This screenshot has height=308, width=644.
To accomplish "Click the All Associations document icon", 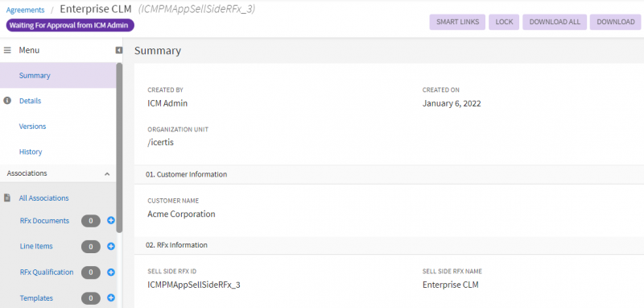I will [7, 198].
